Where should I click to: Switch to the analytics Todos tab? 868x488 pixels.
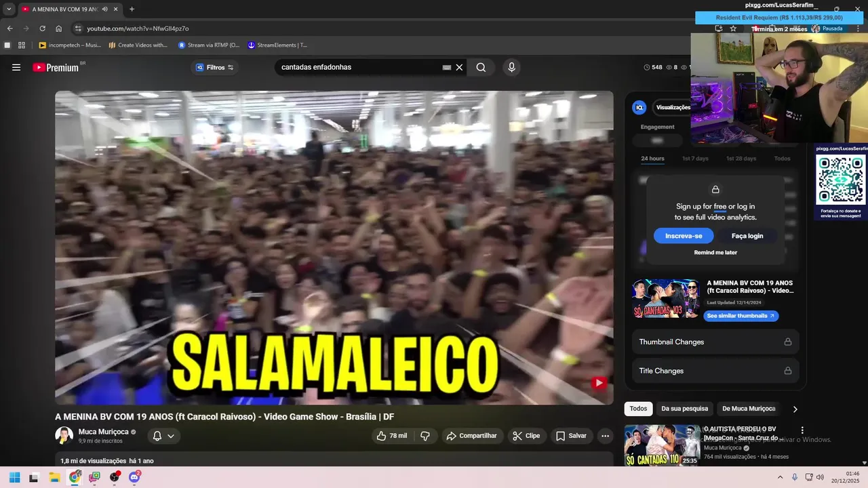click(782, 159)
